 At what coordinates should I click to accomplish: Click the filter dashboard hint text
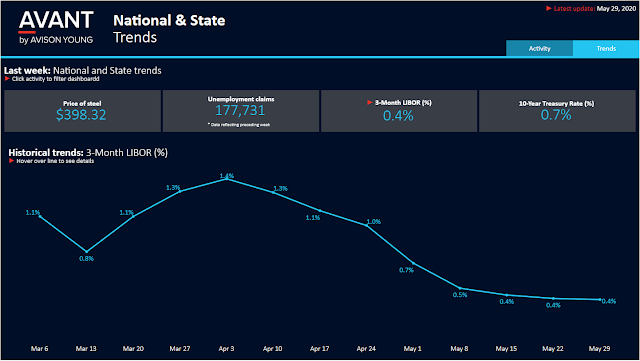click(56, 79)
